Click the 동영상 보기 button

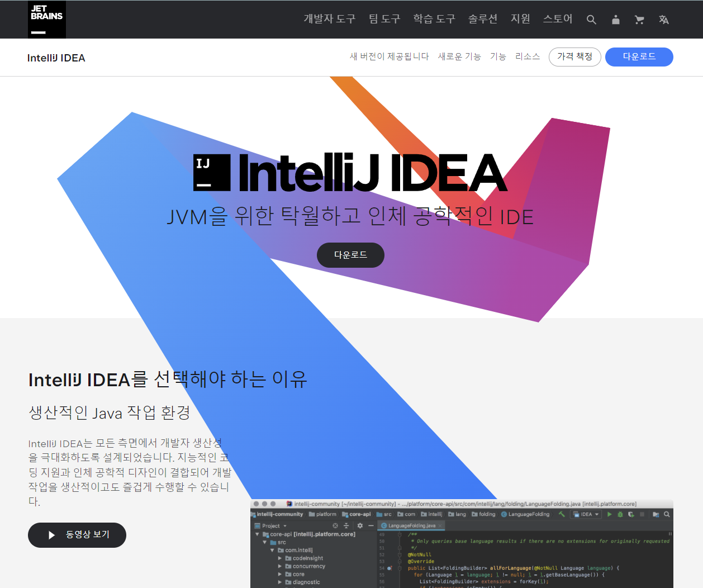tap(77, 535)
